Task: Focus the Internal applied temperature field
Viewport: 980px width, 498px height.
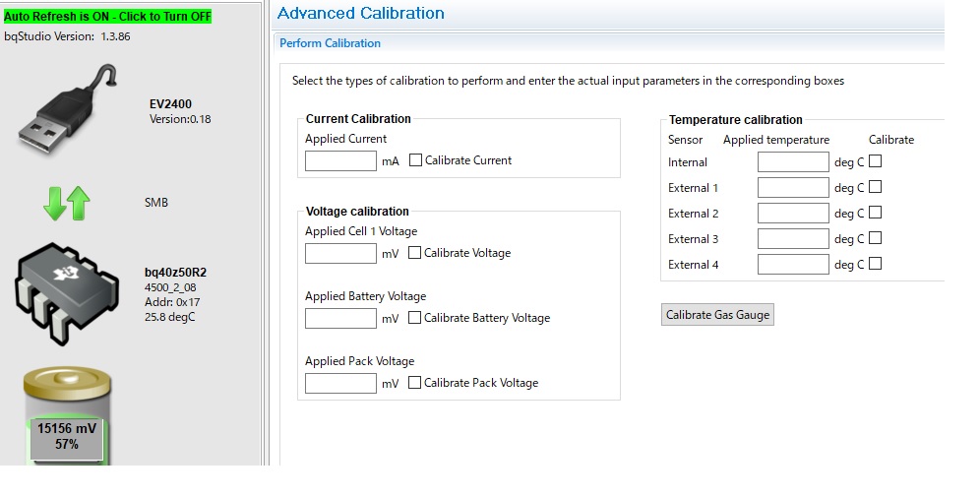Action: pos(793,161)
